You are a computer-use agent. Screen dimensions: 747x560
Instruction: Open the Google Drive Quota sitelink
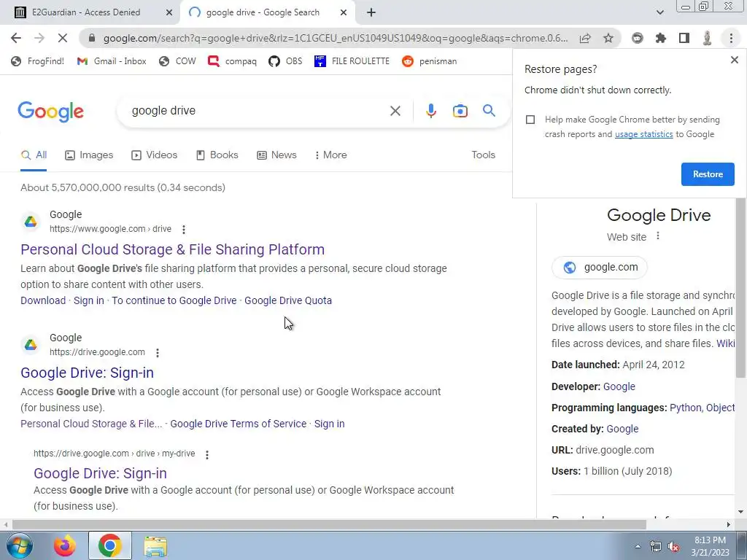287,300
